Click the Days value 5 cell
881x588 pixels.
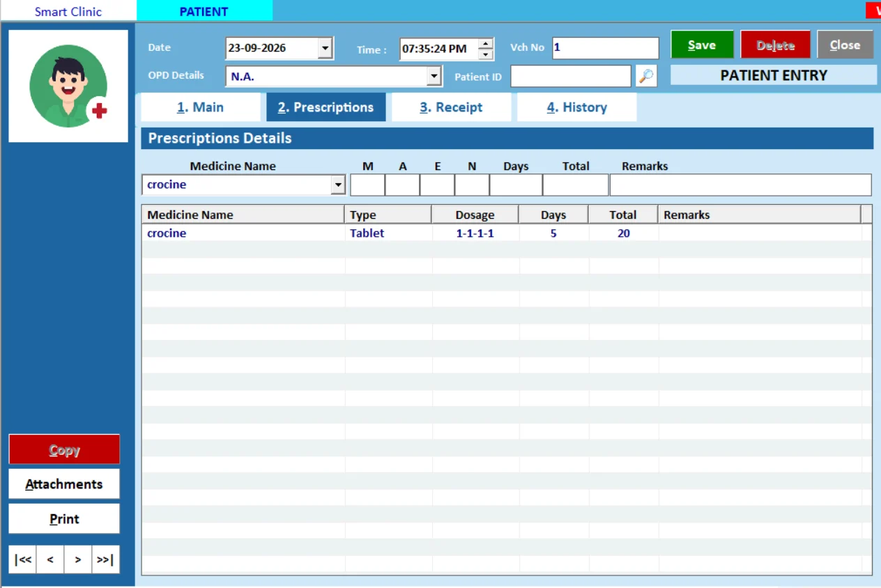click(553, 233)
